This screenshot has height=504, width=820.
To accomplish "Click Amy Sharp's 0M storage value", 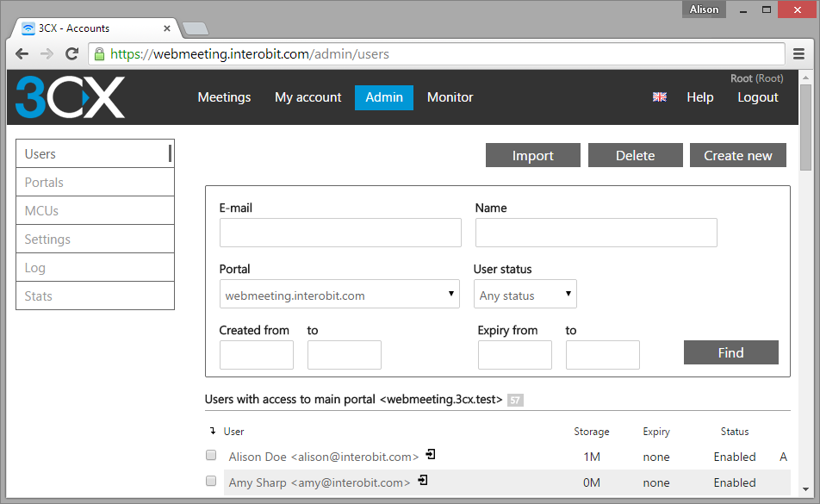I will tap(592, 482).
